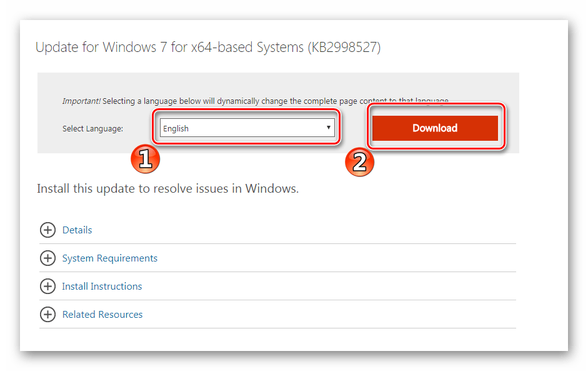Click the KB2998527 number in the title

tap(344, 48)
